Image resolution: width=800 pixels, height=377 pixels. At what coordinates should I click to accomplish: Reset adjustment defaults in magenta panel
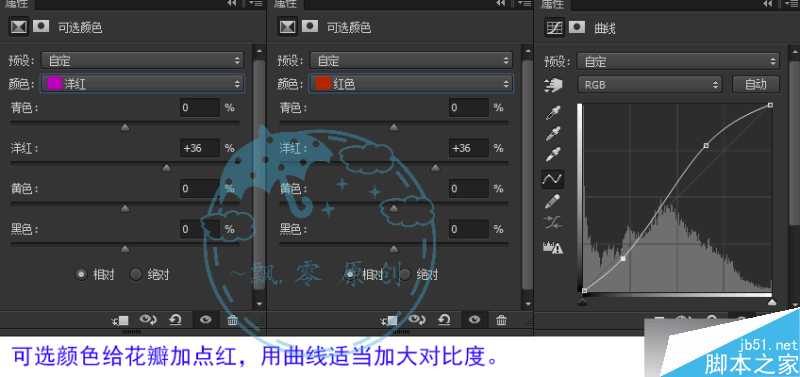pyautogui.click(x=176, y=320)
